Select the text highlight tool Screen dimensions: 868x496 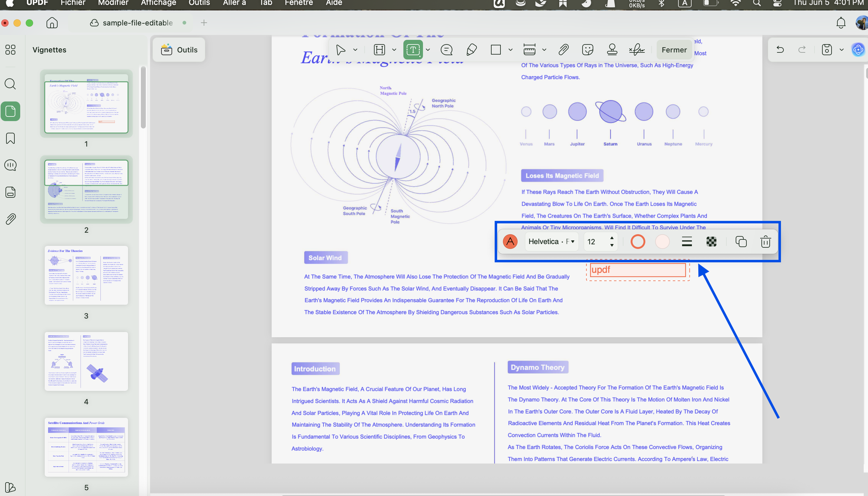pos(379,50)
